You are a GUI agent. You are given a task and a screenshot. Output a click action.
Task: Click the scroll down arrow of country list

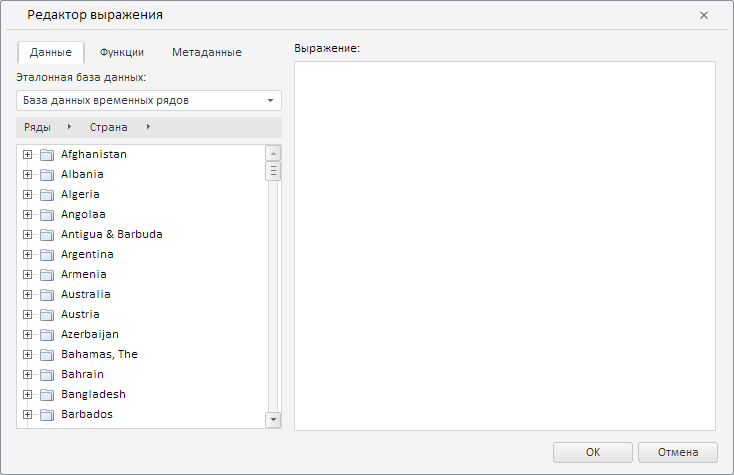click(273, 420)
